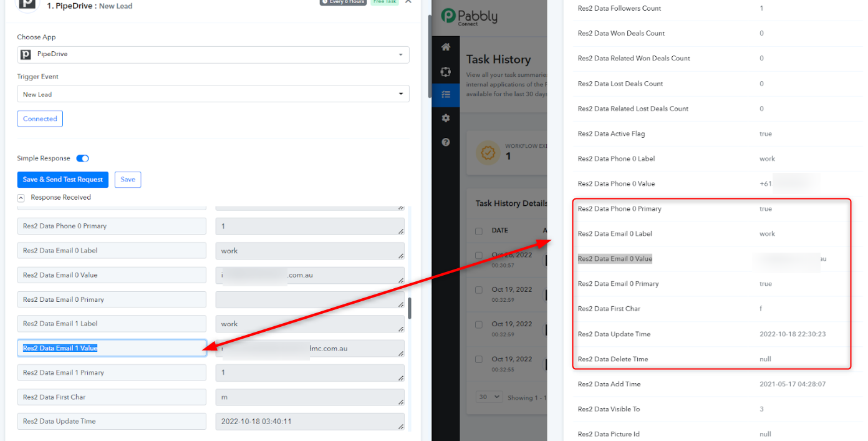Click the Res2 Data Update Time label field
Viewport: 868px width, 441px height.
(112, 422)
